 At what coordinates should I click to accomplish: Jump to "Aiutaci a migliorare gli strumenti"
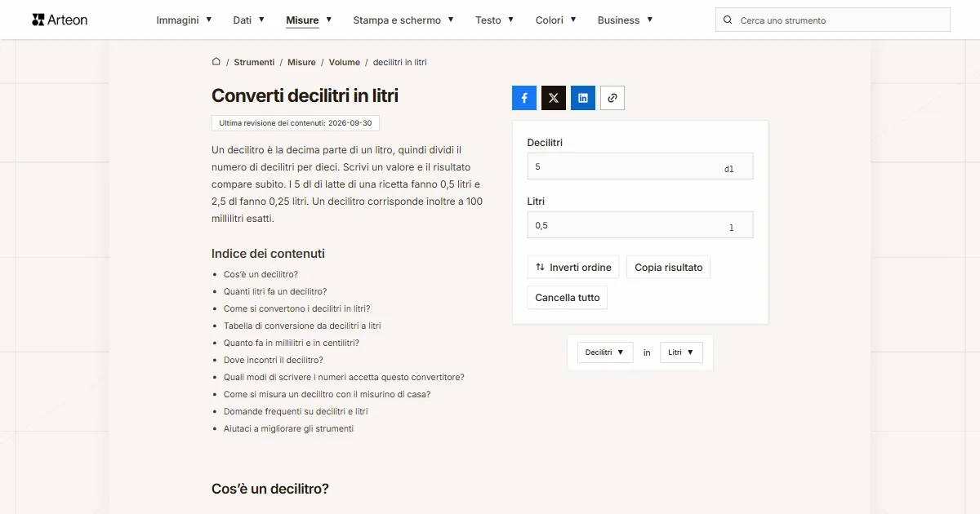[288, 428]
